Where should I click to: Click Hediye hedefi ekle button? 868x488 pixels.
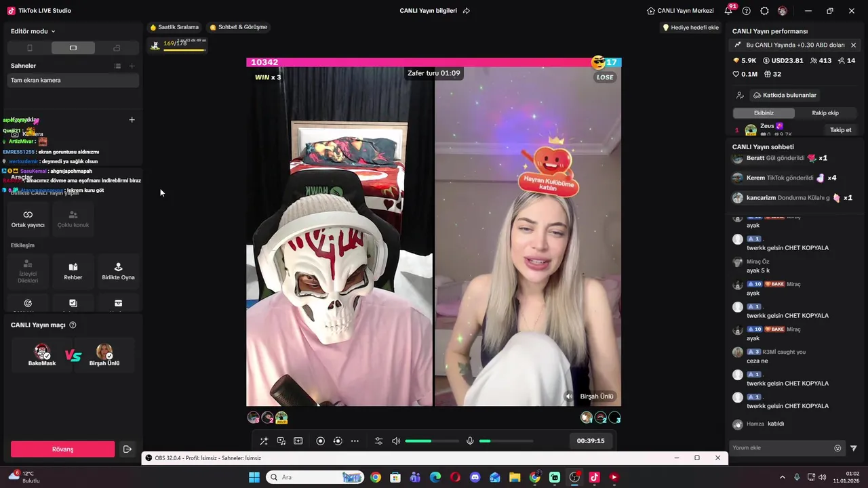click(x=690, y=28)
